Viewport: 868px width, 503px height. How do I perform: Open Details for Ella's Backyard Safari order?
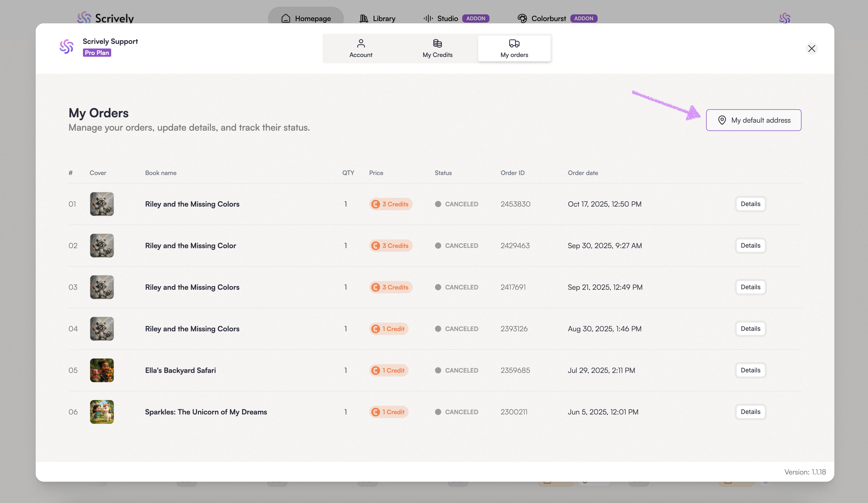750,371
